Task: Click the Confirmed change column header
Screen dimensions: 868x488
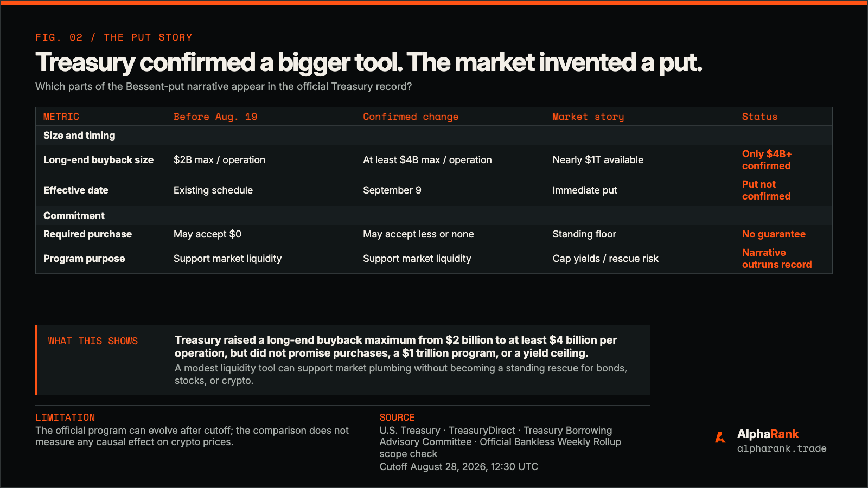Action: pyautogui.click(x=411, y=117)
